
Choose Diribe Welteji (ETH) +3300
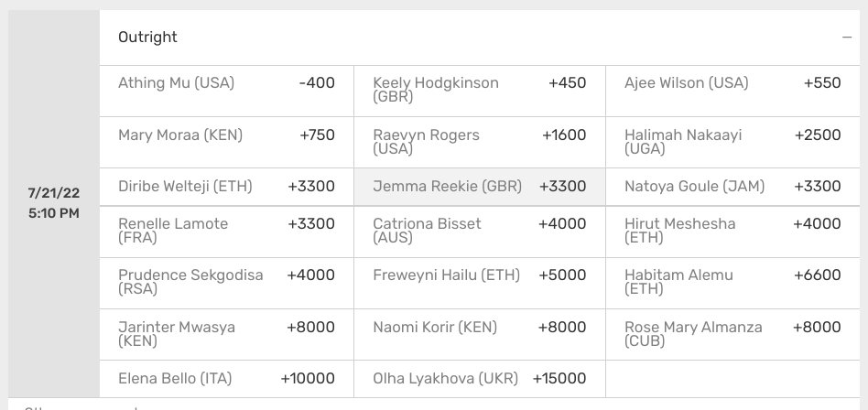(x=227, y=187)
